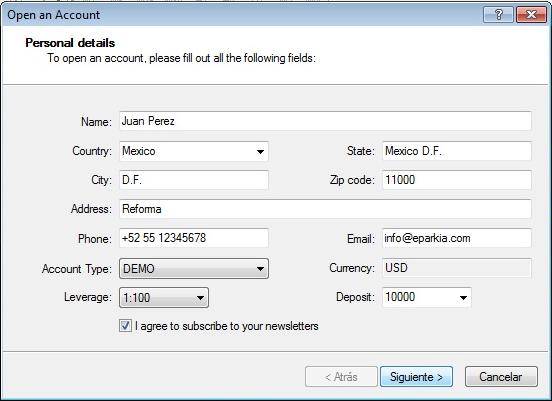Image resolution: width=552 pixels, height=401 pixels.
Task: Open the Leverage 1:100 dropdown
Action: pyautogui.click(x=164, y=297)
